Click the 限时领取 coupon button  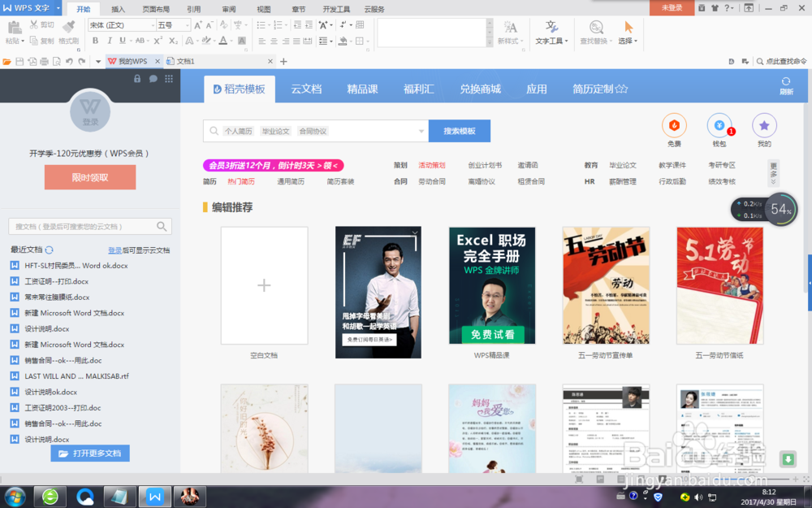coord(89,177)
